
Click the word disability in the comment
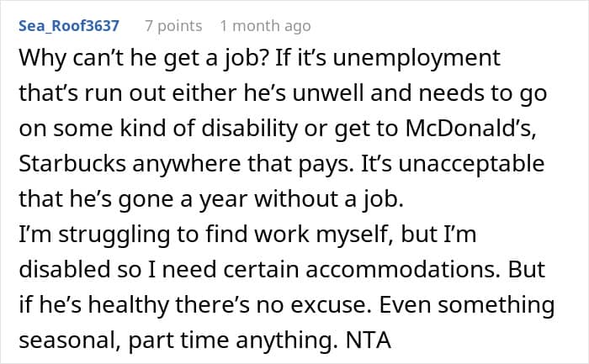pyautogui.click(x=250, y=129)
